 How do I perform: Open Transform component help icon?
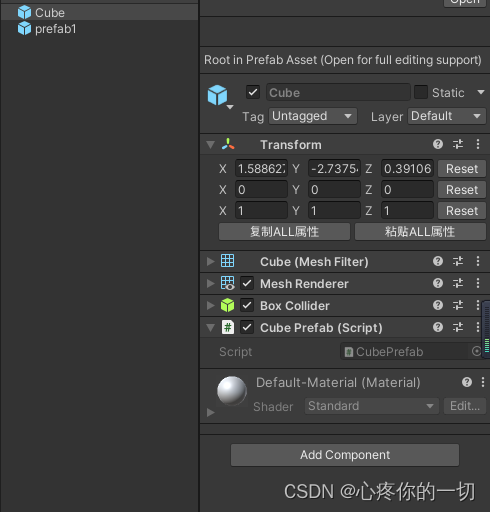[x=438, y=144]
